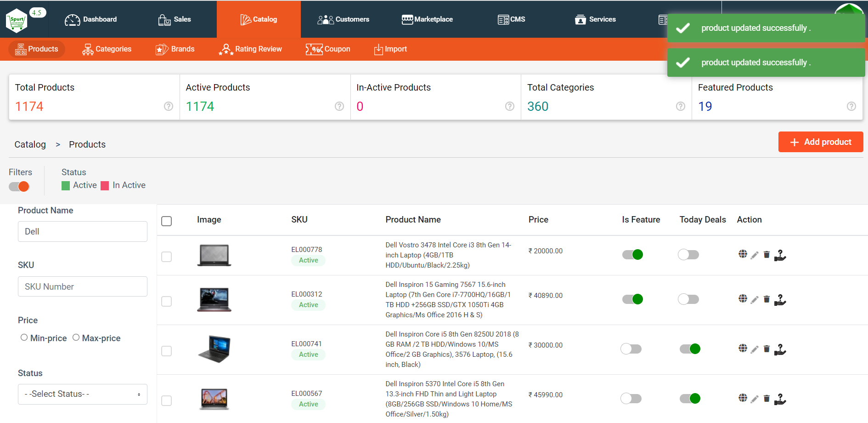The height and width of the screenshot is (423, 868).
Task: Edit product EL000567 with pencil icon
Action: click(x=755, y=399)
